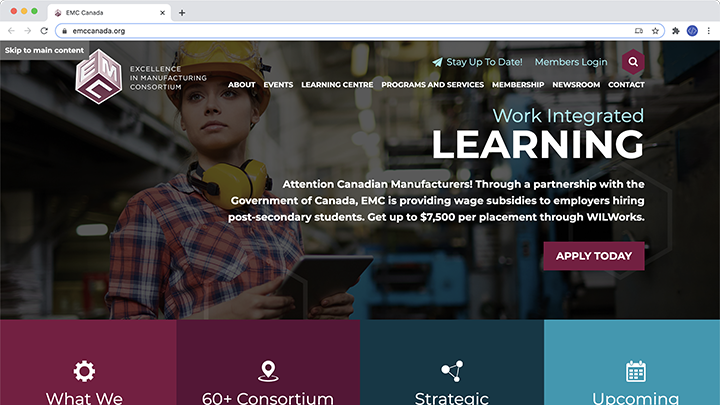
Task: Open the Learning Centre menu item
Action: (x=337, y=84)
